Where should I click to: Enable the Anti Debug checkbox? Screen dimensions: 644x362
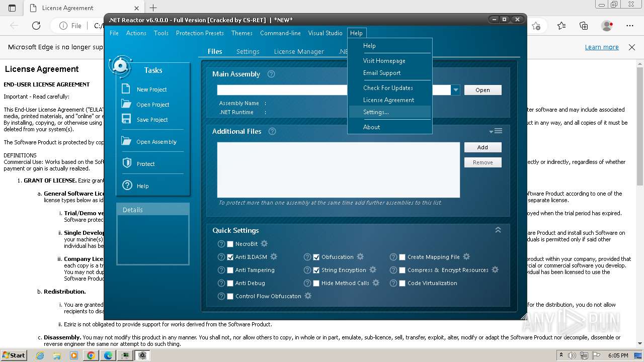pos(230,283)
